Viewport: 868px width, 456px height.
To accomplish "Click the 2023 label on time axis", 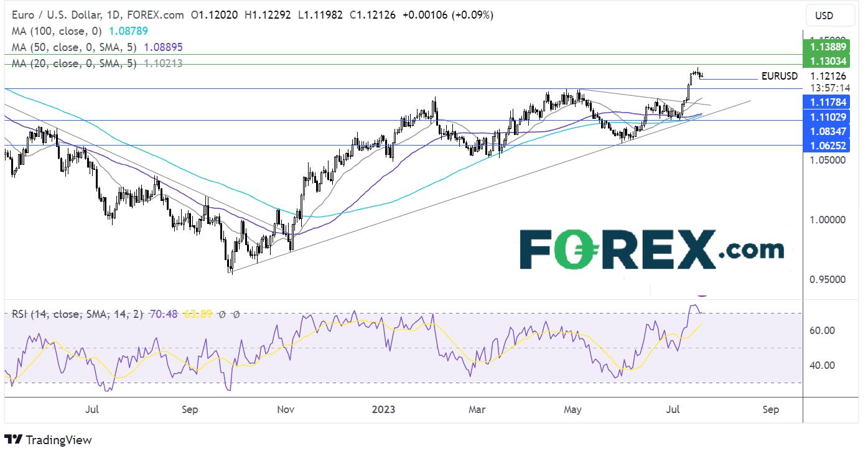I will (384, 410).
